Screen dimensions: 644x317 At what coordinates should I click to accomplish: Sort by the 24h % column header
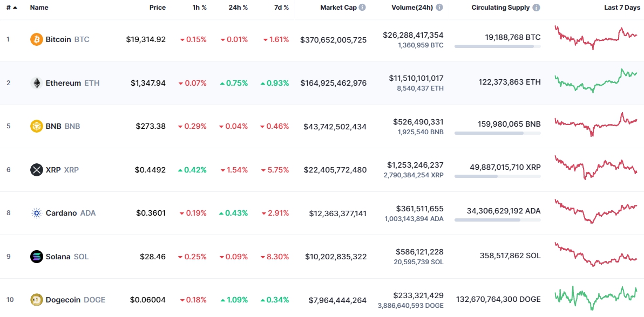pyautogui.click(x=238, y=8)
